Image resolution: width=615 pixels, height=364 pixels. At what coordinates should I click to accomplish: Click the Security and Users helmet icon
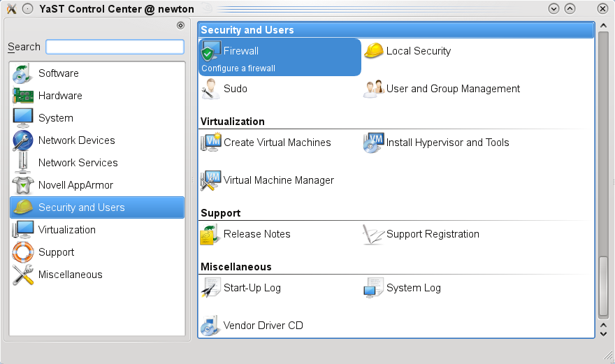pyautogui.click(x=23, y=207)
